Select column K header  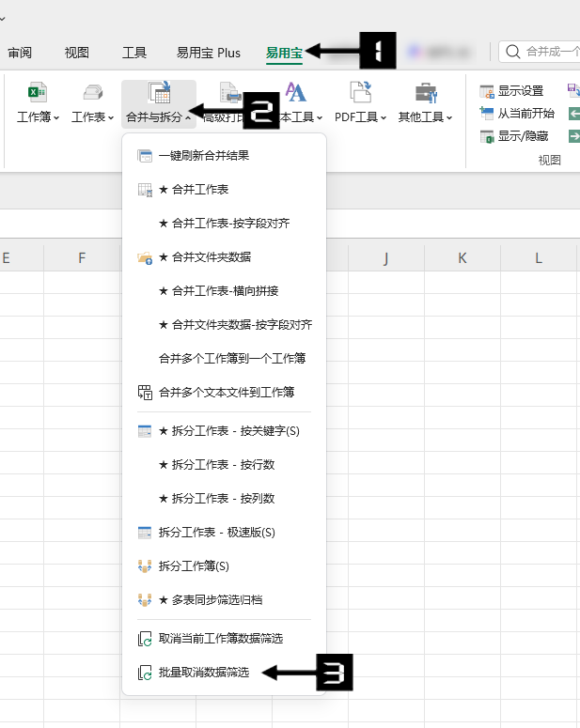click(462, 258)
